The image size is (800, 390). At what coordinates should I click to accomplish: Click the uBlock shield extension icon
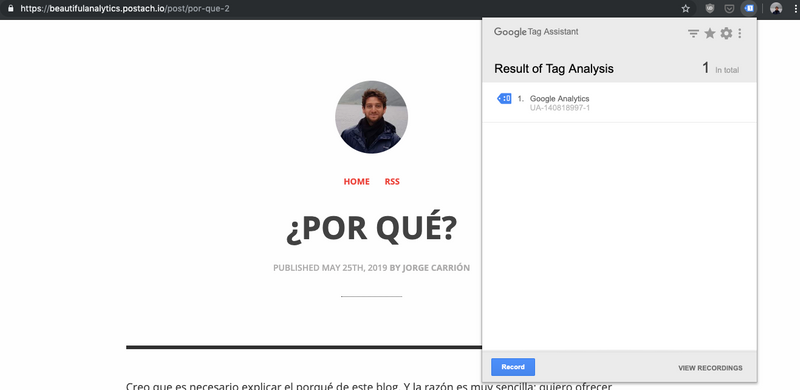pyautogui.click(x=710, y=8)
